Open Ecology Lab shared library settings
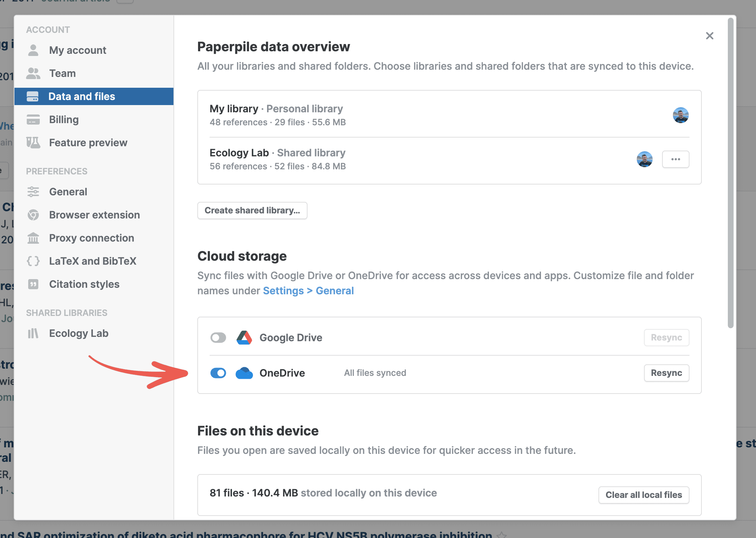 point(94,333)
